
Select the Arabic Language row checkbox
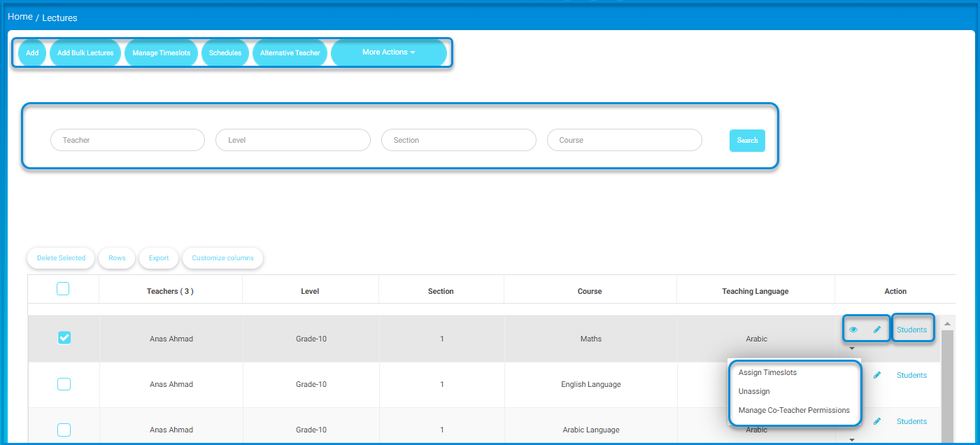64,430
